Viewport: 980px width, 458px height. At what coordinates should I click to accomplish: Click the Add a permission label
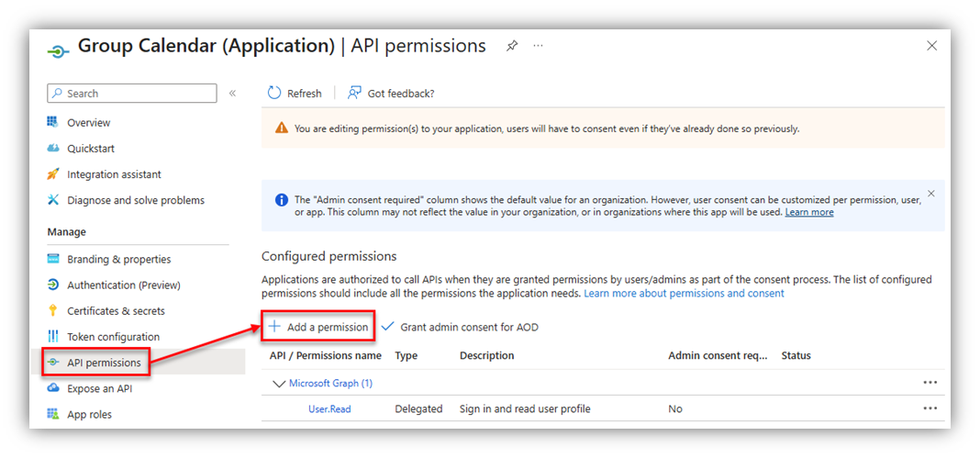328,327
